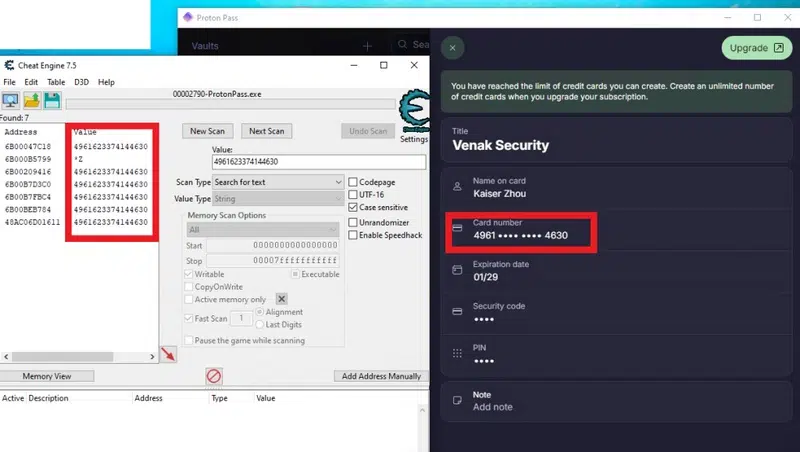Screen dimensions: 800x452
Task: Click the plus icon next to Vaults
Action: 367,46
